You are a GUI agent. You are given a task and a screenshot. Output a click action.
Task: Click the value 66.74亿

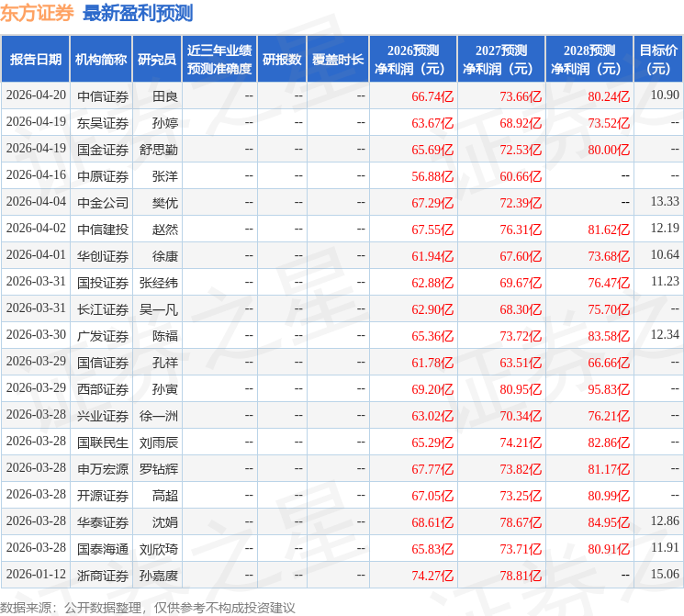pos(432,96)
